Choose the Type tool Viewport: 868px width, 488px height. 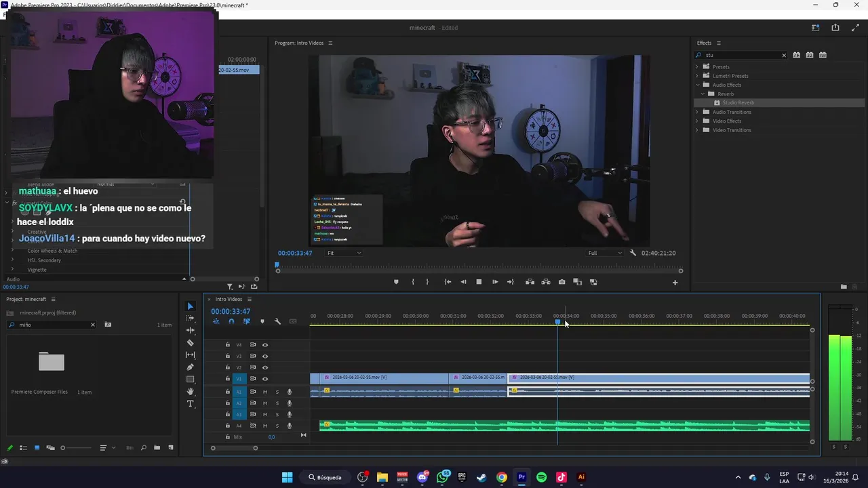coord(190,404)
